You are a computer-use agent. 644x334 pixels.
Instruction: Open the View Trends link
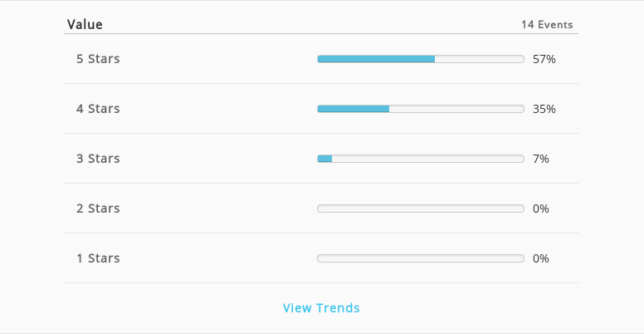coord(321,307)
